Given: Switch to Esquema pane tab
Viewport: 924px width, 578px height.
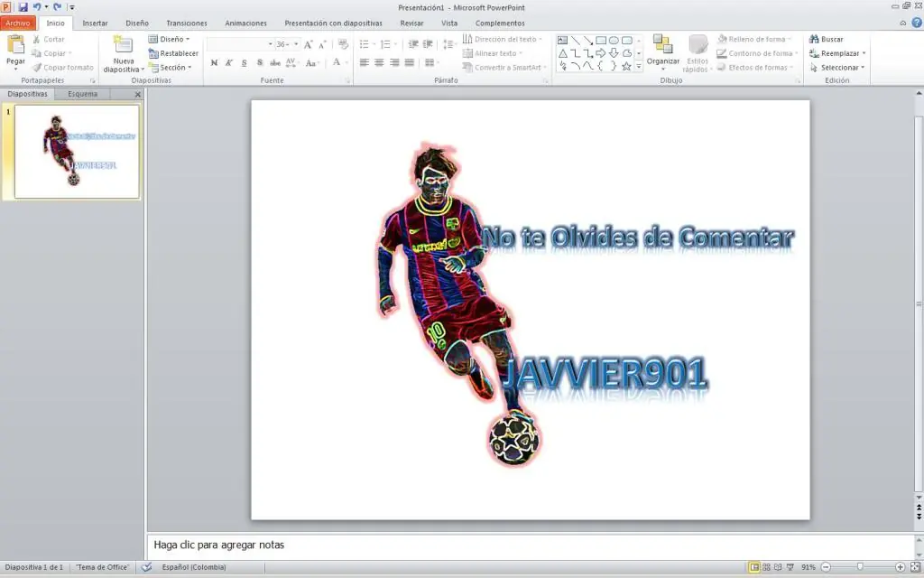Looking at the screenshot, I should [x=82, y=94].
